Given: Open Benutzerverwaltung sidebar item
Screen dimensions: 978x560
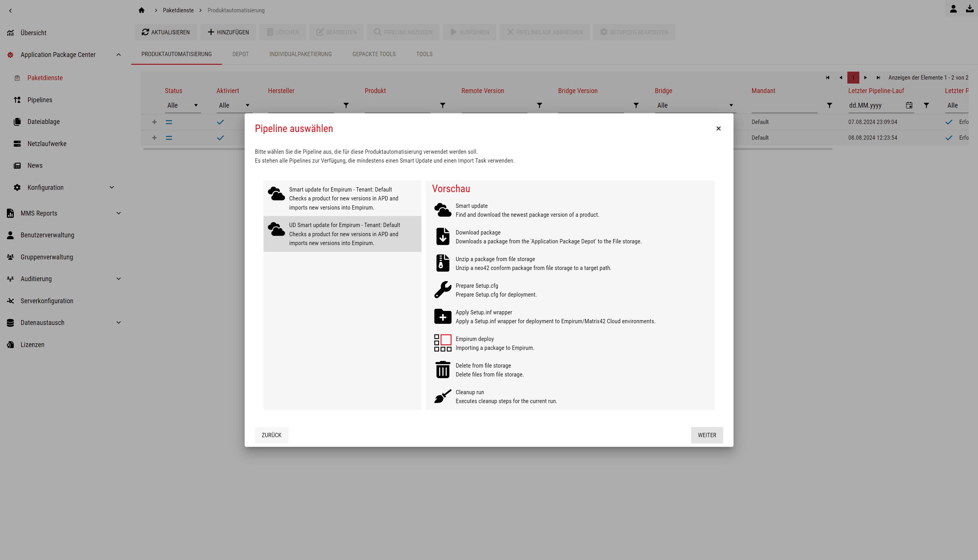Looking at the screenshot, I should point(47,235).
